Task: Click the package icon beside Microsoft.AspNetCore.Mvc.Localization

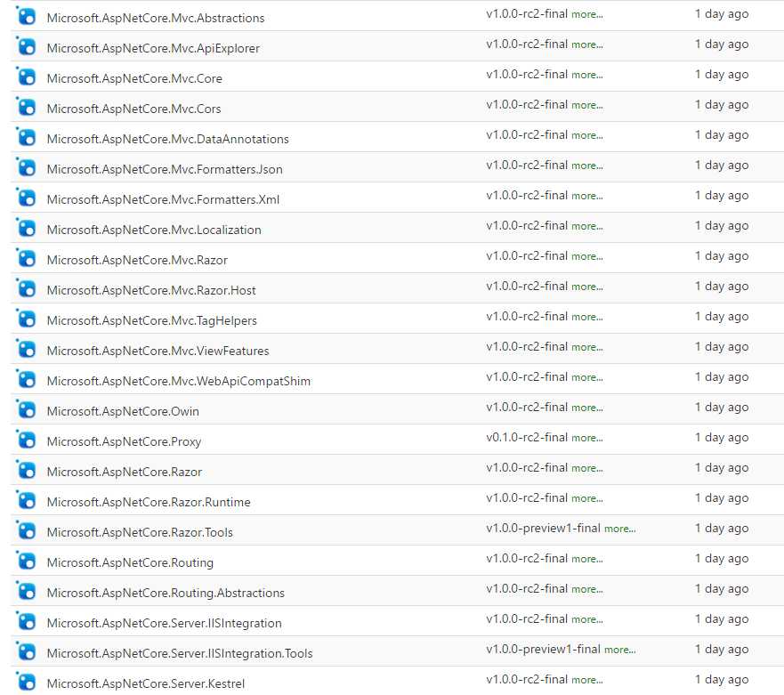Action: point(27,229)
